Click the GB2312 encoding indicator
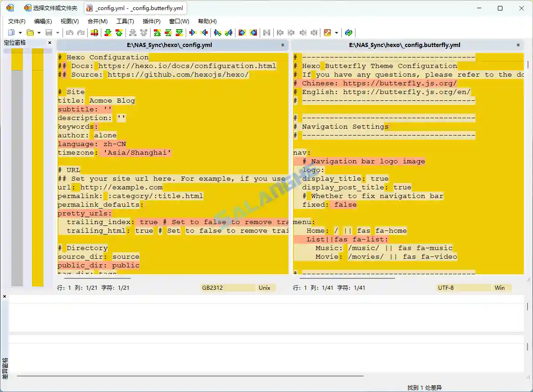This screenshot has height=392, width=533. [x=211, y=287]
